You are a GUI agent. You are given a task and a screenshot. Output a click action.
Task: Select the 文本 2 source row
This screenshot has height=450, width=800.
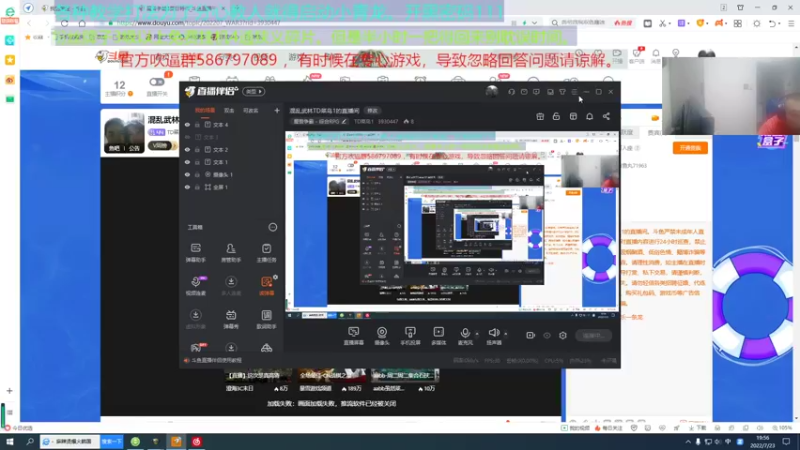232,149
